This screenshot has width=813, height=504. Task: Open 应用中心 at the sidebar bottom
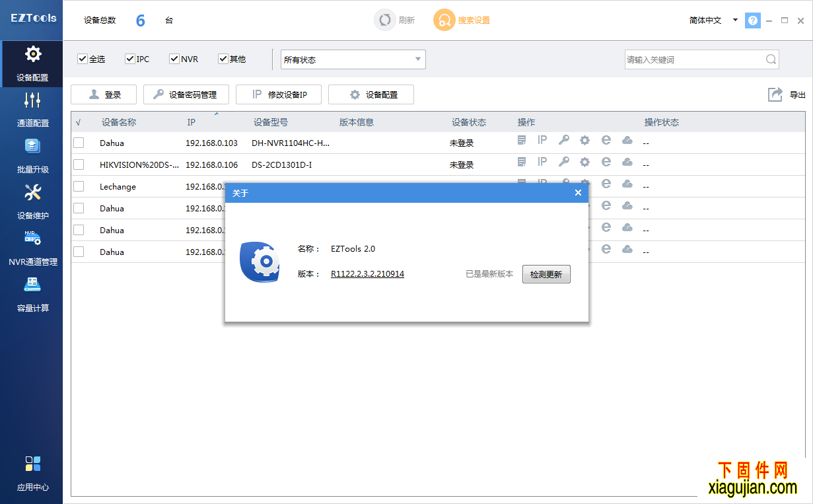coord(32,473)
